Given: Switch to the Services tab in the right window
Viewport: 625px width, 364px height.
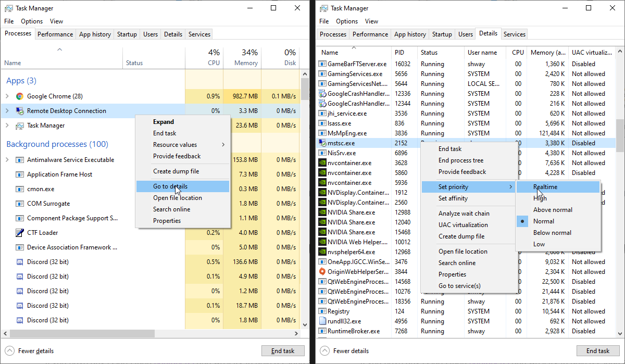Looking at the screenshot, I should pos(515,34).
